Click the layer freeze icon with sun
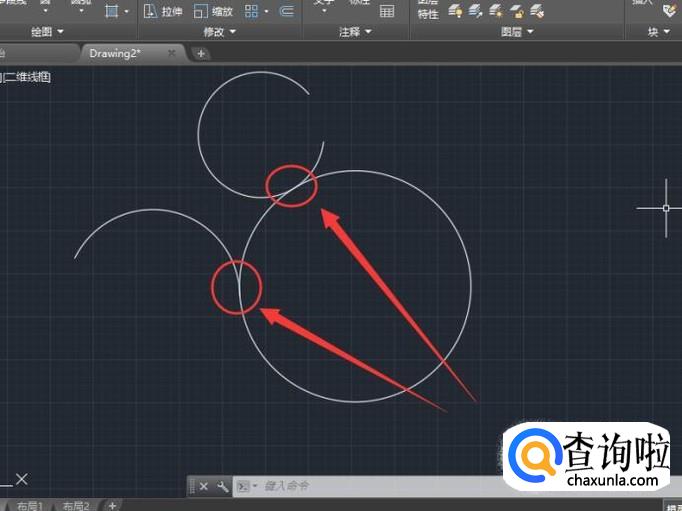The width and height of the screenshot is (682, 511). pyautogui.click(x=496, y=11)
